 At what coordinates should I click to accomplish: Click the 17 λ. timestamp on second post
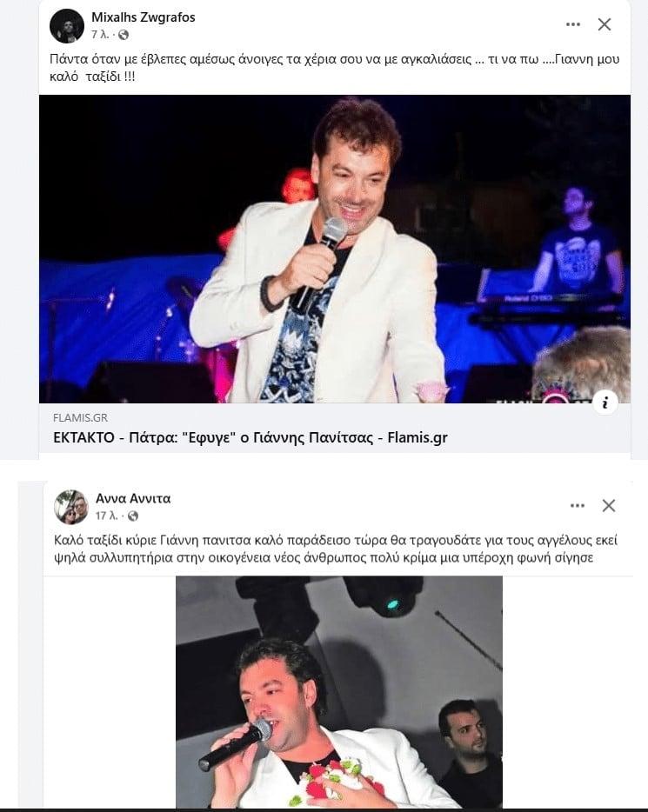click(106, 516)
